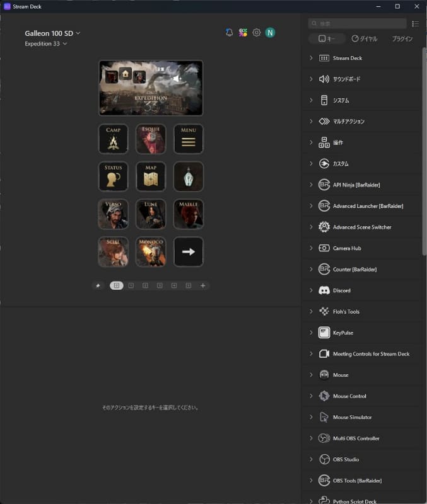Select the Menu hamburger key
The width and height of the screenshot is (427, 504).
(188, 139)
